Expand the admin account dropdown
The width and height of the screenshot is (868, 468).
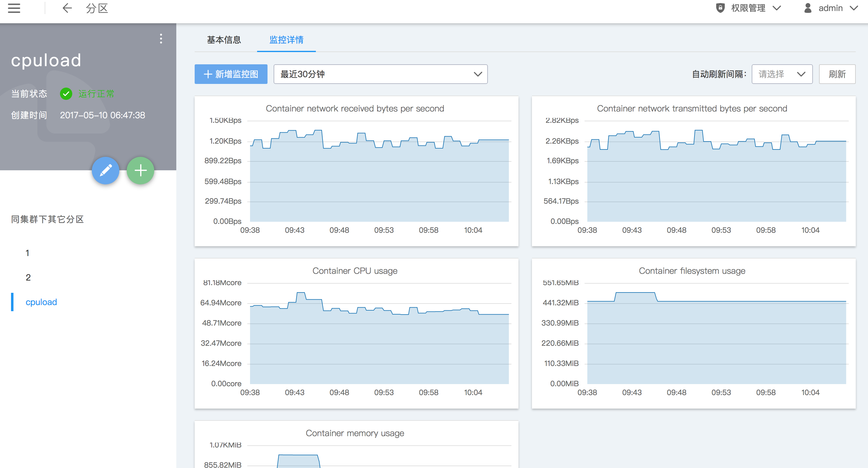[854, 8]
